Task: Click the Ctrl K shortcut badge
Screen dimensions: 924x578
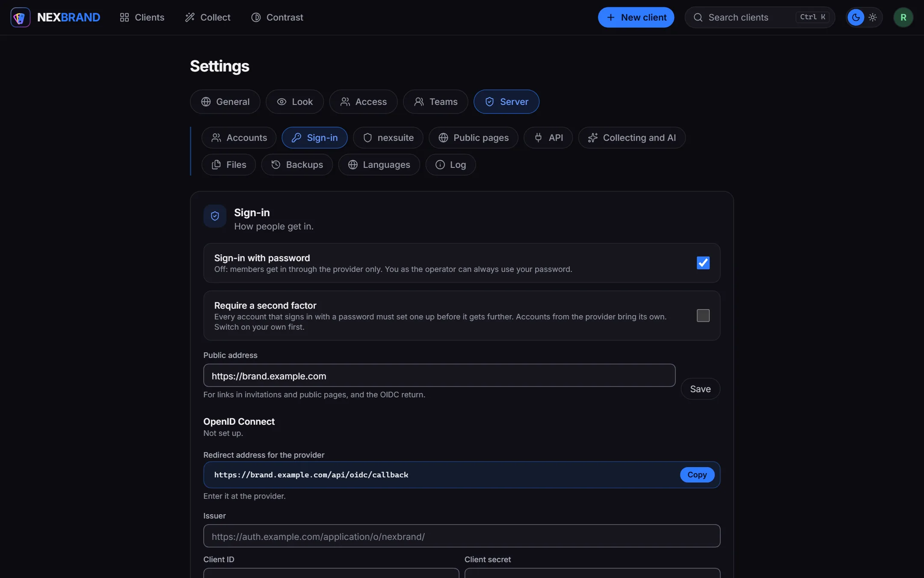Action: click(812, 17)
